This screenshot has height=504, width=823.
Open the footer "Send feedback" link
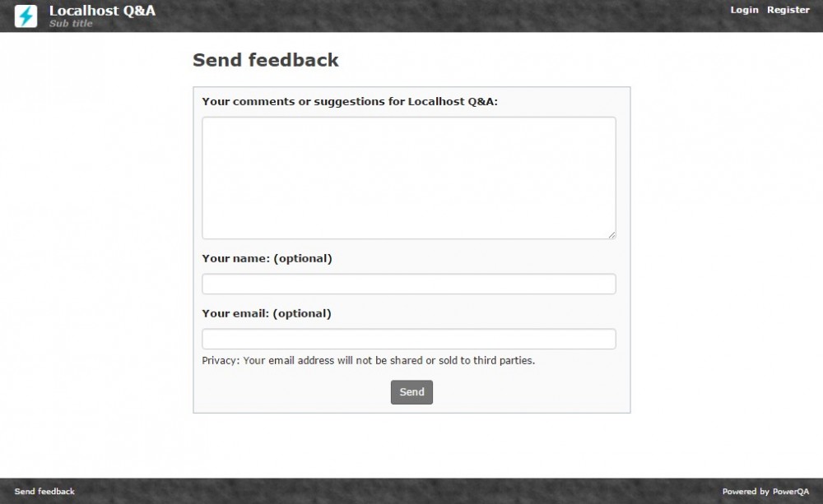click(44, 492)
